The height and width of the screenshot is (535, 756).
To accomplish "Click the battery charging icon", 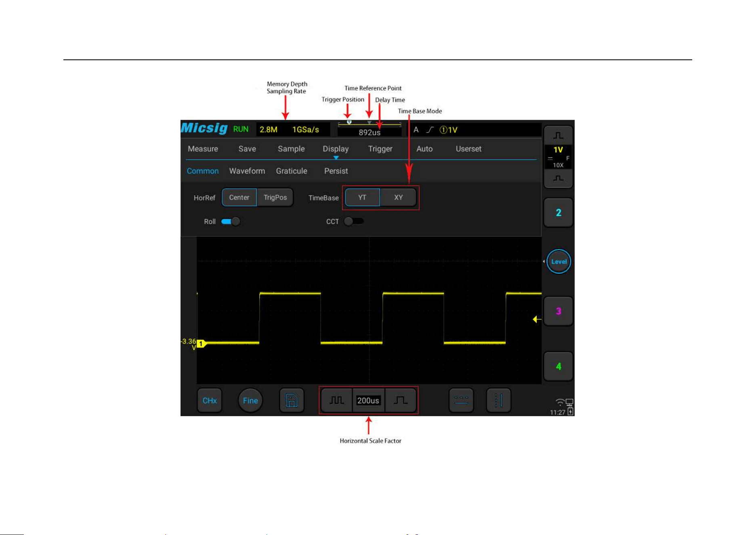I will 570,411.
